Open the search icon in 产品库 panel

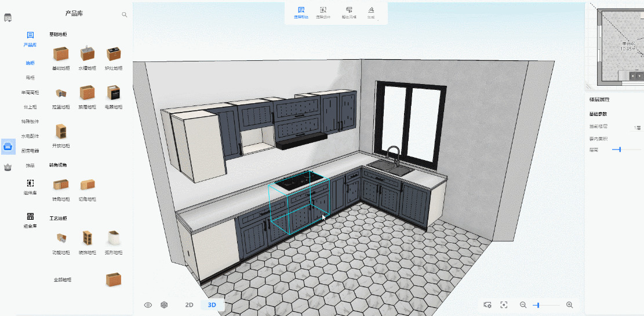click(x=125, y=15)
